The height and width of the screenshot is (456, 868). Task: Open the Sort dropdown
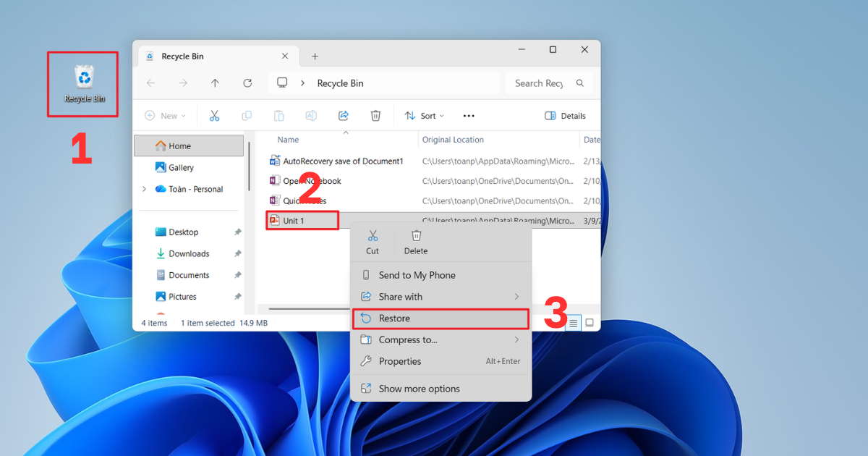(x=424, y=115)
